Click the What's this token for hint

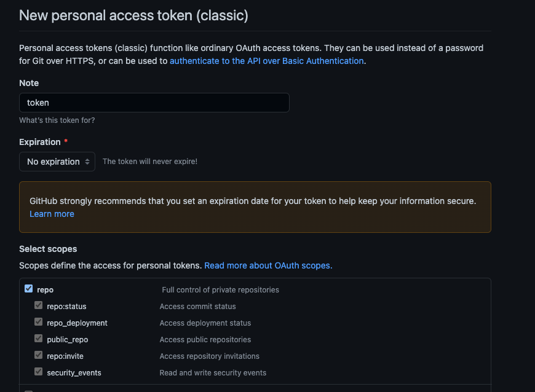pyautogui.click(x=57, y=120)
